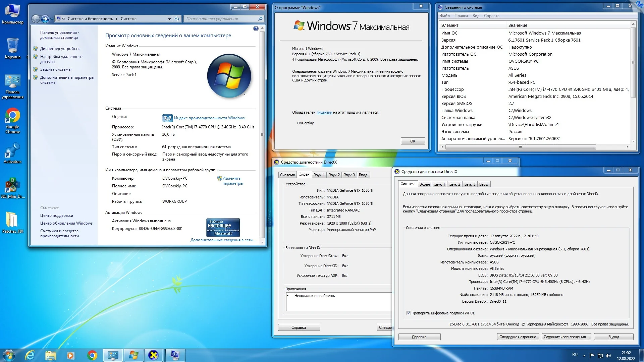Image resolution: width=644 pixels, height=362 pixels.
Task: Click the Следующая страница button
Action: (518, 337)
